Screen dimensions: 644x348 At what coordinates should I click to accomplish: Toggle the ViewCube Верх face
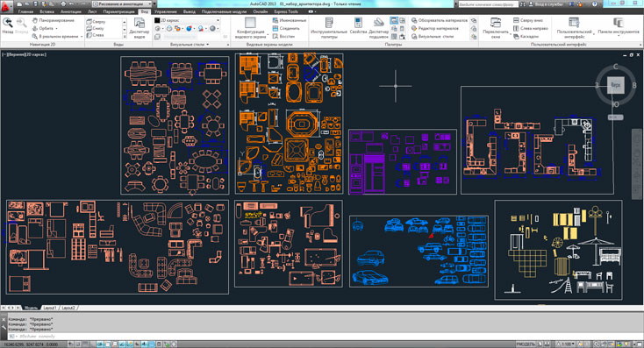(615, 85)
